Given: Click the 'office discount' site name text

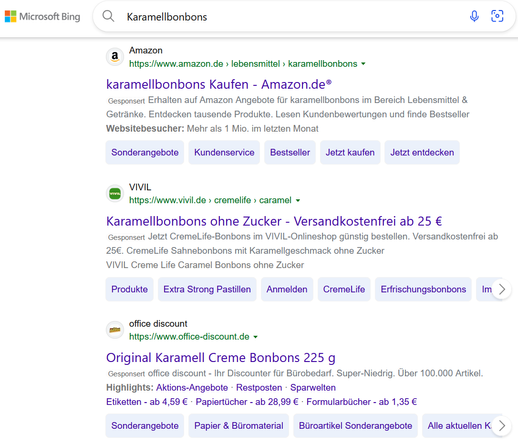Looking at the screenshot, I should [158, 324].
